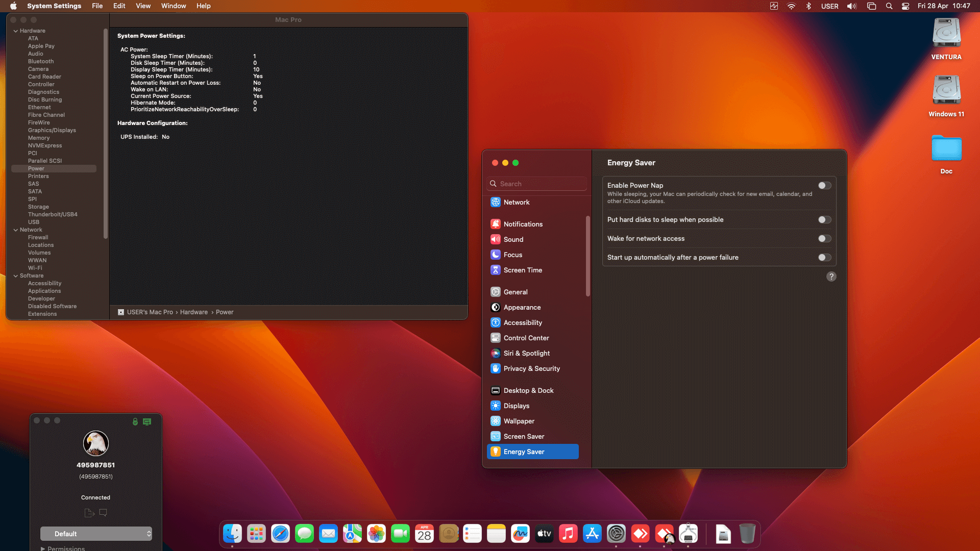Click the date and time in menu bar

(944, 6)
